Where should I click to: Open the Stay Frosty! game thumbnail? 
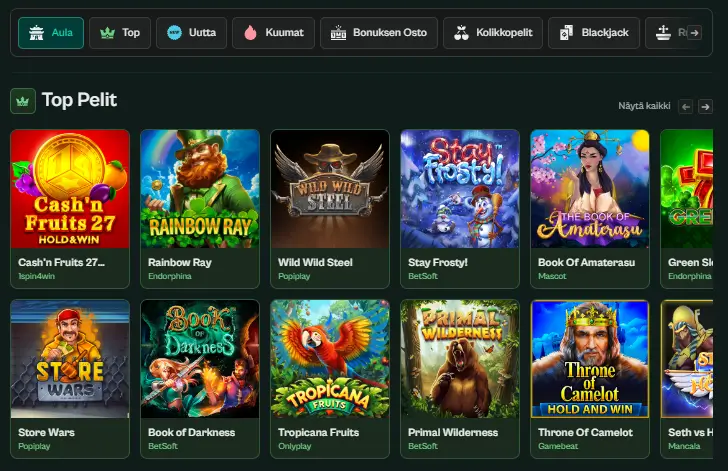pos(460,189)
